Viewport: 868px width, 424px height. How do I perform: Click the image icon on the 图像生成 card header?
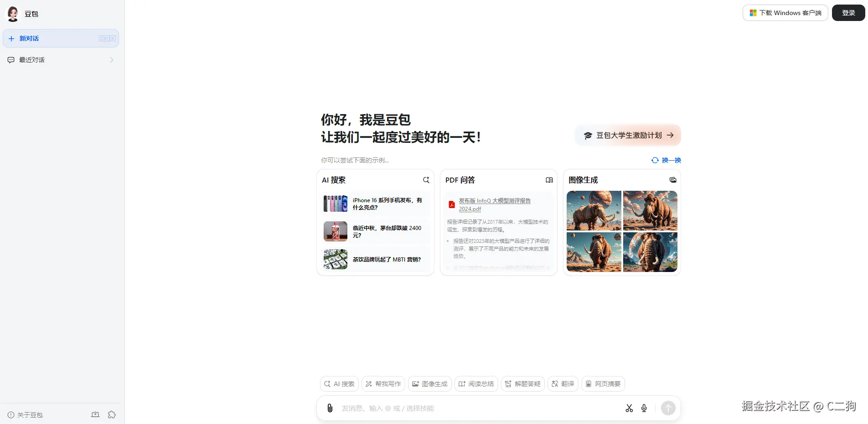pos(673,180)
